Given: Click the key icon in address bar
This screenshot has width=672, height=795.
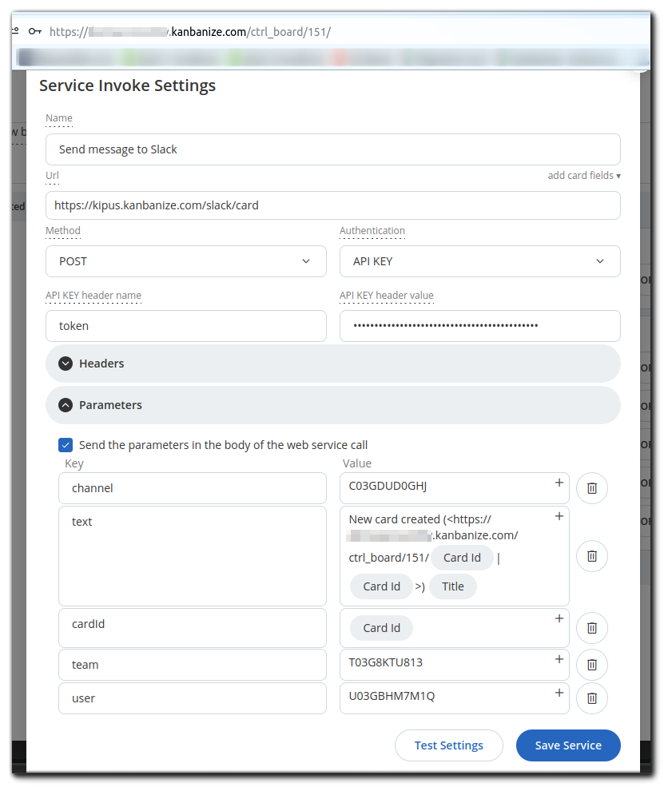Looking at the screenshot, I should (34, 31).
